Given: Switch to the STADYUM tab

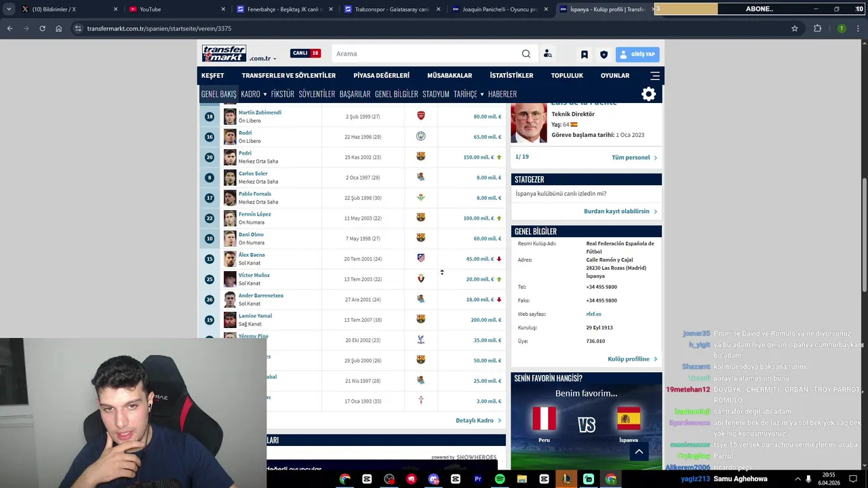Looking at the screenshot, I should click(x=435, y=94).
